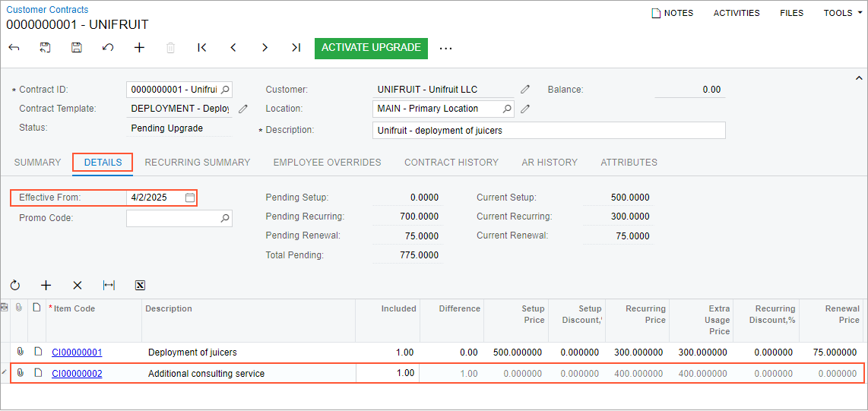Screen dimensions: 868x411
Task: Undo changes with the Cancel icon
Action: point(108,48)
